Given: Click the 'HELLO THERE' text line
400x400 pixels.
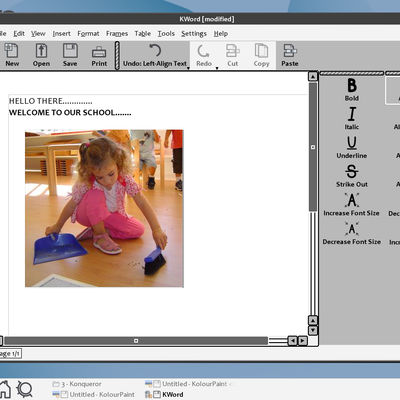Looking at the screenshot, I should (50, 101).
